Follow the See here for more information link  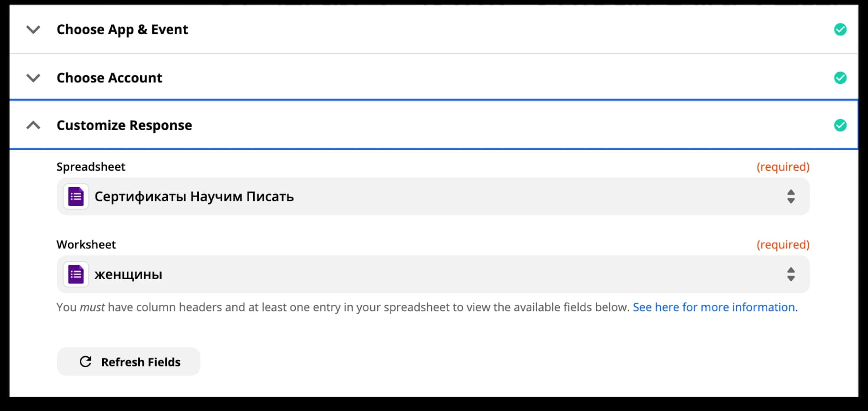coord(715,307)
